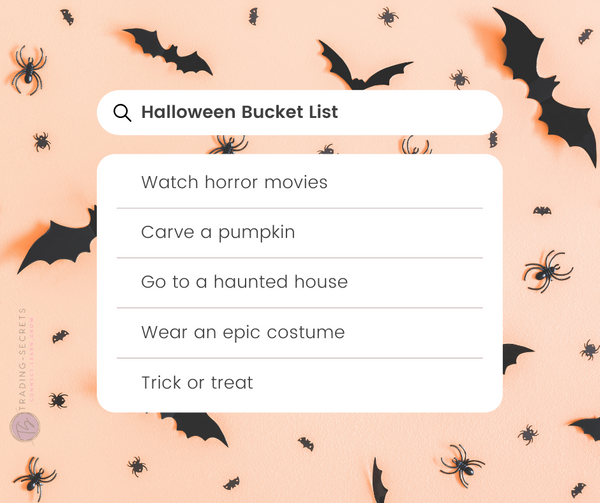Image resolution: width=600 pixels, height=503 pixels.
Task: Choose Carve a pumpkin from the list
Action: tap(300, 233)
